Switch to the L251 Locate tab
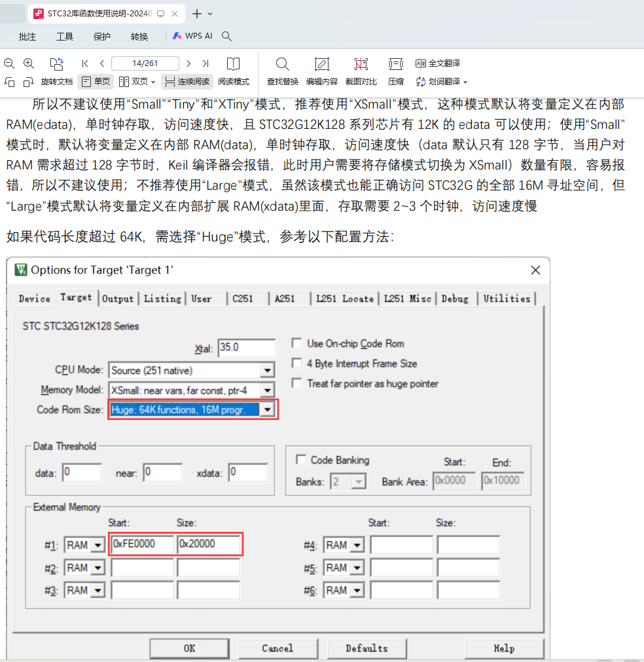 345,299
